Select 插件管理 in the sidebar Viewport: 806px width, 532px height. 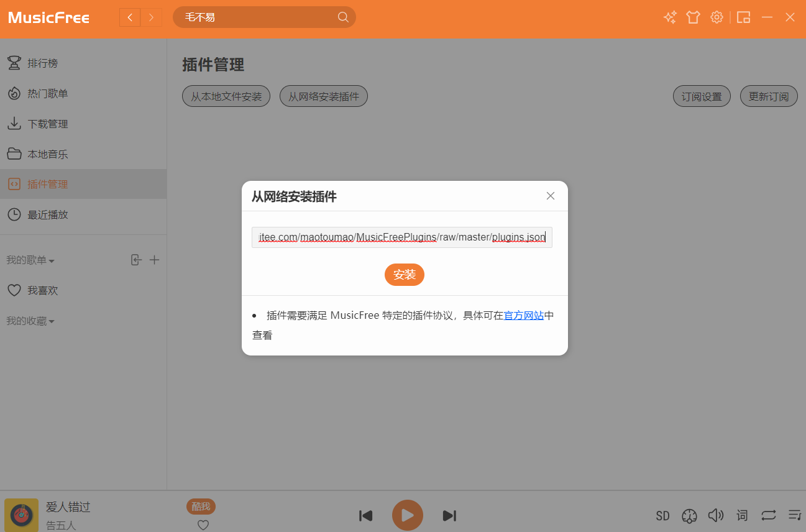coord(83,184)
